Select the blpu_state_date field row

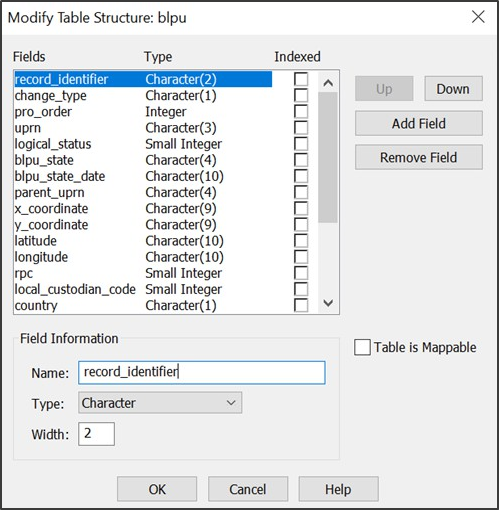point(143,176)
